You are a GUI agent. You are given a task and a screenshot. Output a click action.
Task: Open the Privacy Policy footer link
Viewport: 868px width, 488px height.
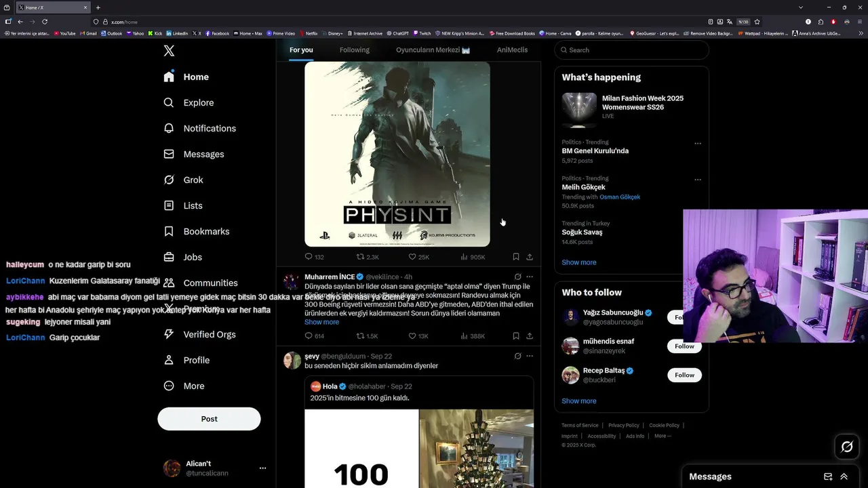(x=623, y=426)
